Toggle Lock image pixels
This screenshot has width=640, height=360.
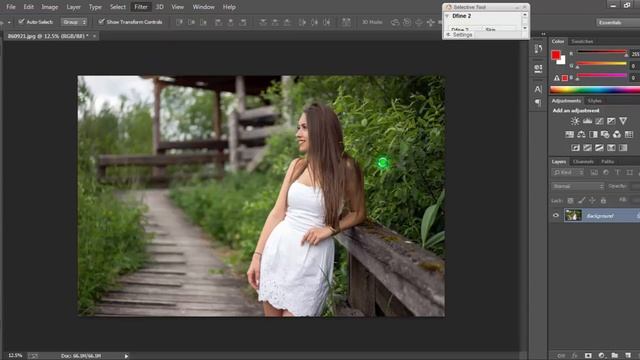click(581, 200)
